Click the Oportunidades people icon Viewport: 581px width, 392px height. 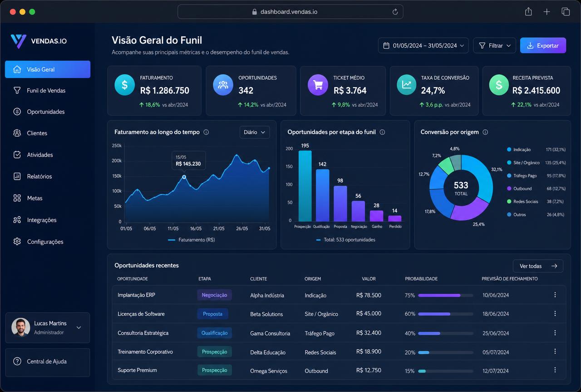tap(223, 85)
